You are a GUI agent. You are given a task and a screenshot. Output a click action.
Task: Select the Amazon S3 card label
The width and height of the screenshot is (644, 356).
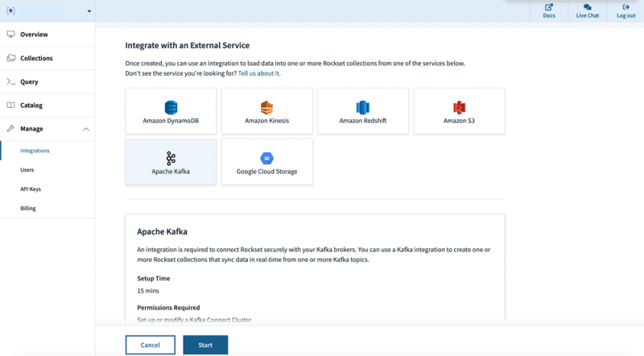coord(459,121)
